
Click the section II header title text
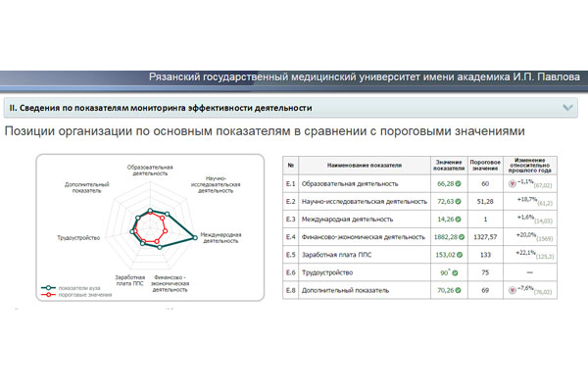tap(160, 108)
